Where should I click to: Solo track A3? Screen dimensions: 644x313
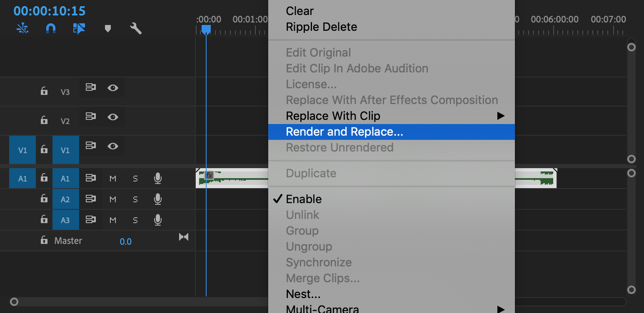pos(135,220)
